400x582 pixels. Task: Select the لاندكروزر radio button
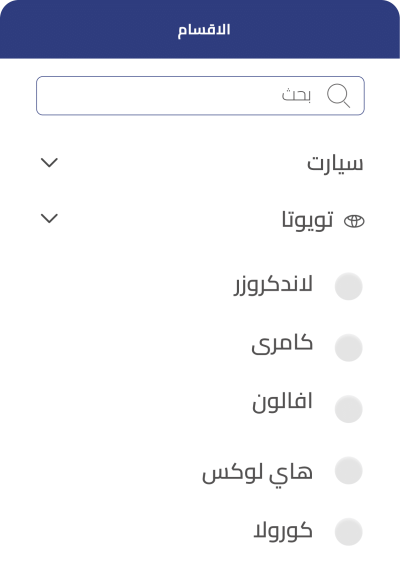click(x=348, y=286)
